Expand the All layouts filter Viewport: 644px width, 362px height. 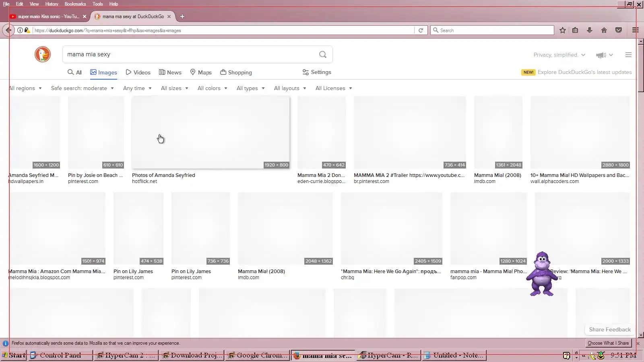(x=290, y=88)
